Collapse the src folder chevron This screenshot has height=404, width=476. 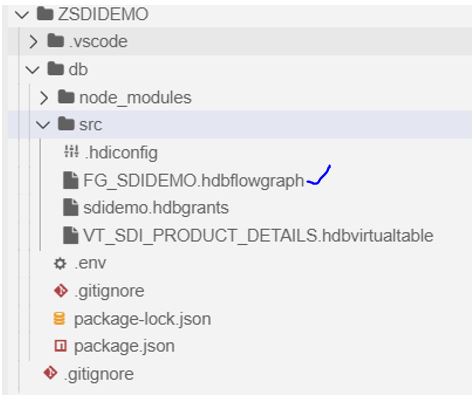(43, 125)
